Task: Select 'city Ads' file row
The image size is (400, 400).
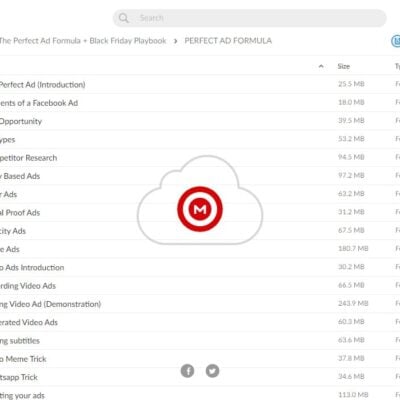Action: coord(200,231)
